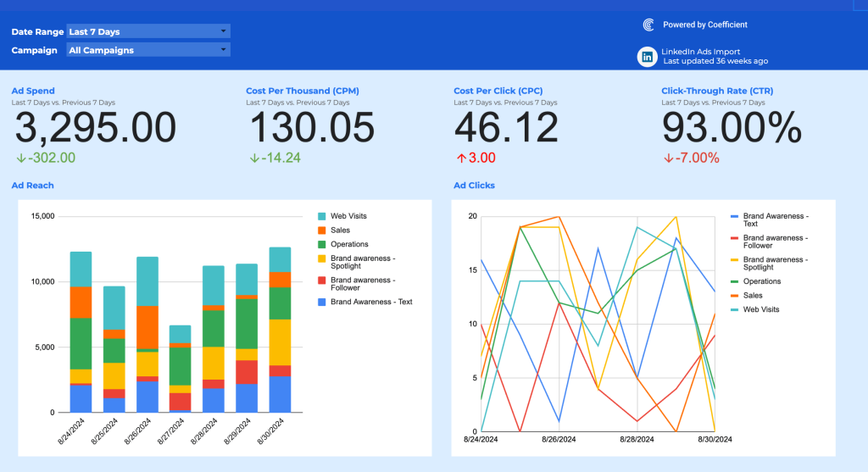Click the Powered by Coefficient text
868x472 pixels.
point(705,25)
